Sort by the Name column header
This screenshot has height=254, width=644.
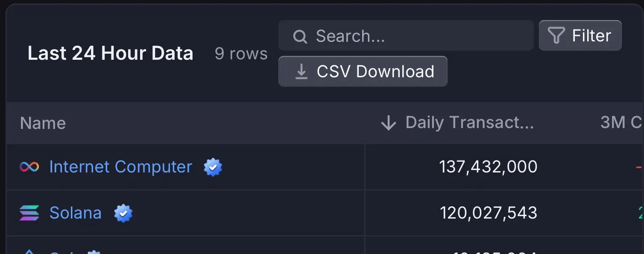[x=43, y=123]
